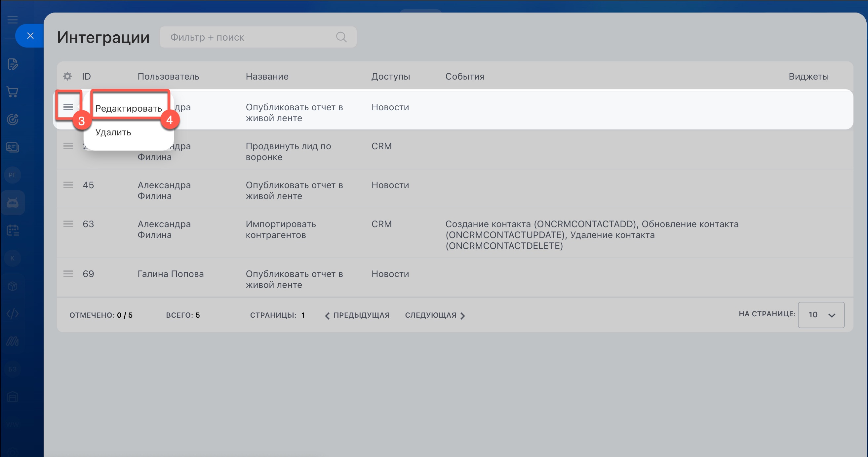The height and width of the screenshot is (457, 868).
Task: Open actions menu for row 69
Action: (x=68, y=274)
